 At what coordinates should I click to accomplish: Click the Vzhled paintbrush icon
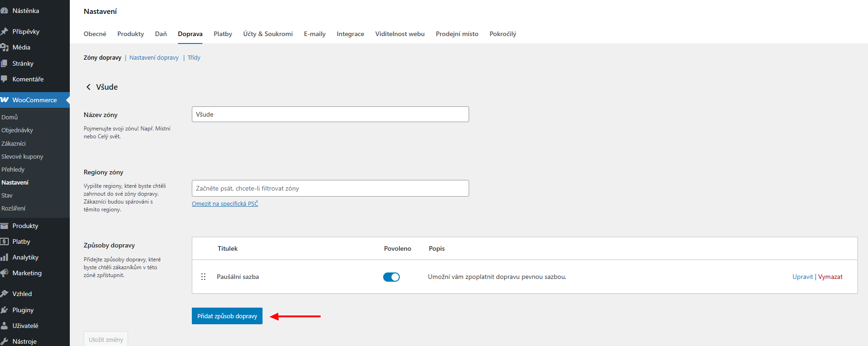click(5, 294)
